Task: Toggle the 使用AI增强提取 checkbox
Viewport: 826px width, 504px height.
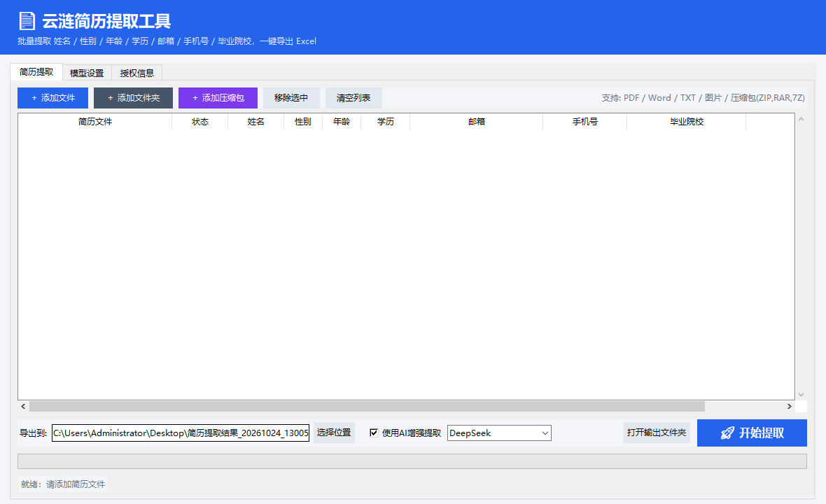Action: (x=374, y=433)
